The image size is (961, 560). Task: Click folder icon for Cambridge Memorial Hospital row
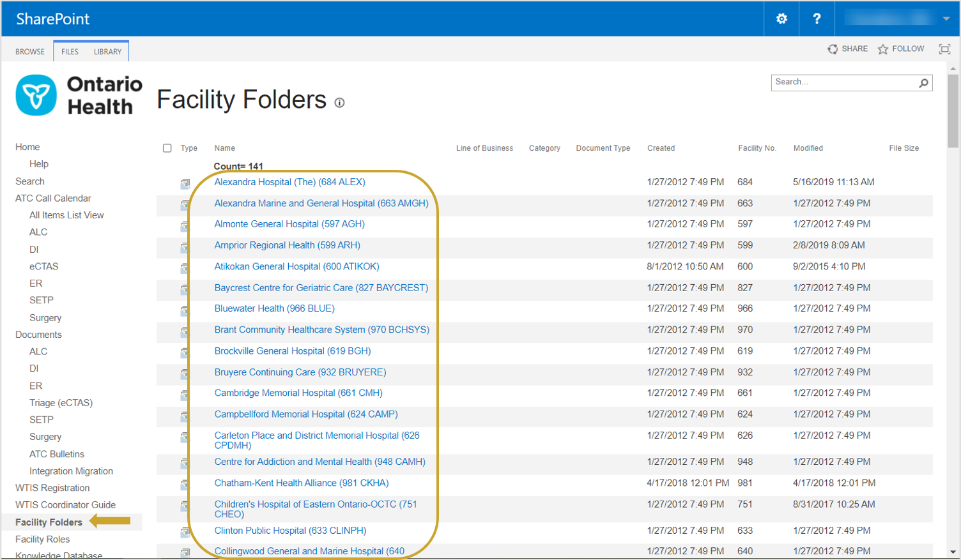pyautogui.click(x=185, y=394)
